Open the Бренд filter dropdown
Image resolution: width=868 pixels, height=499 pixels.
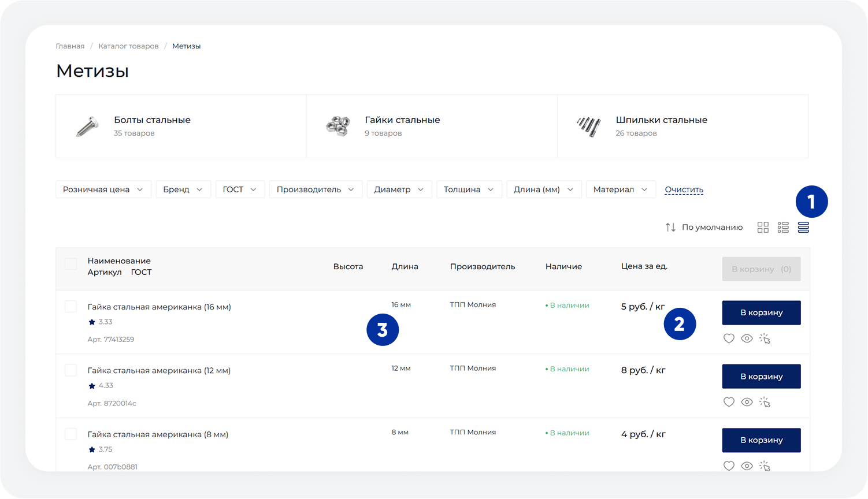pyautogui.click(x=183, y=189)
